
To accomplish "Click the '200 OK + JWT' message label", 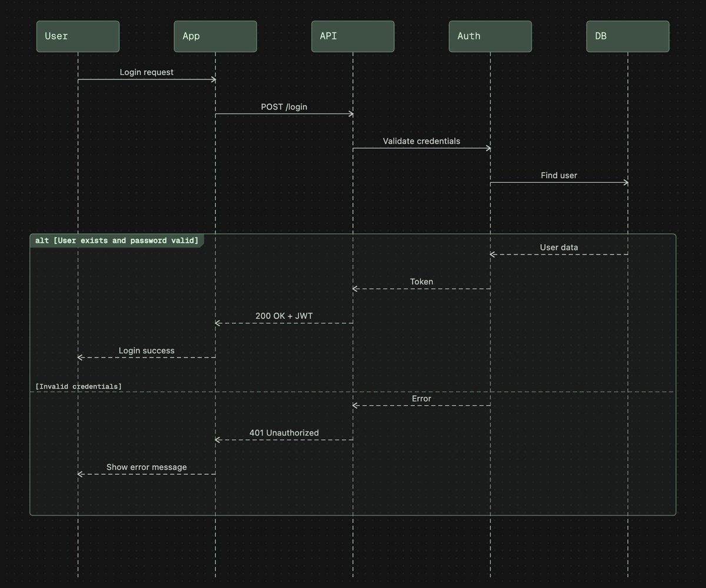I will (x=284, y=316).
